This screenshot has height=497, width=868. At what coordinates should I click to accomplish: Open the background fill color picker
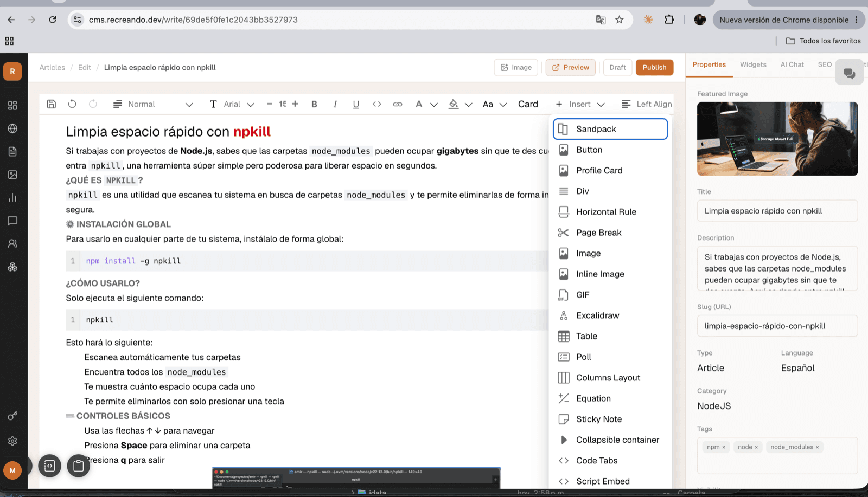click(460, 104)
